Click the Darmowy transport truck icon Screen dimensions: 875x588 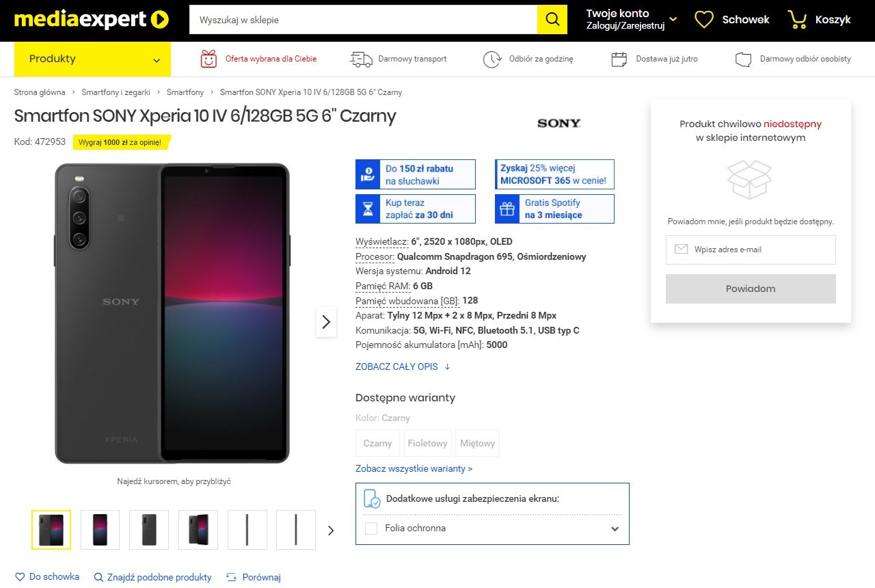click(x=361, y=59)
